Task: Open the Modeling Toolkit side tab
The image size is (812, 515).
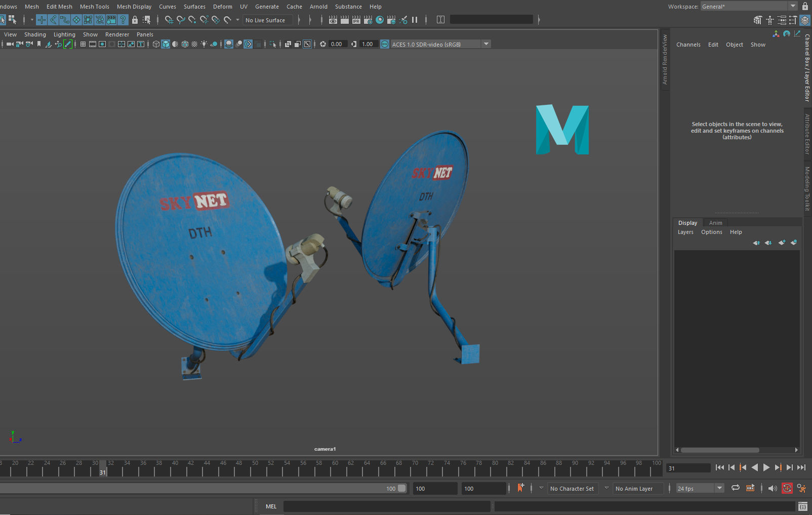Action: (x=807, y=188)
